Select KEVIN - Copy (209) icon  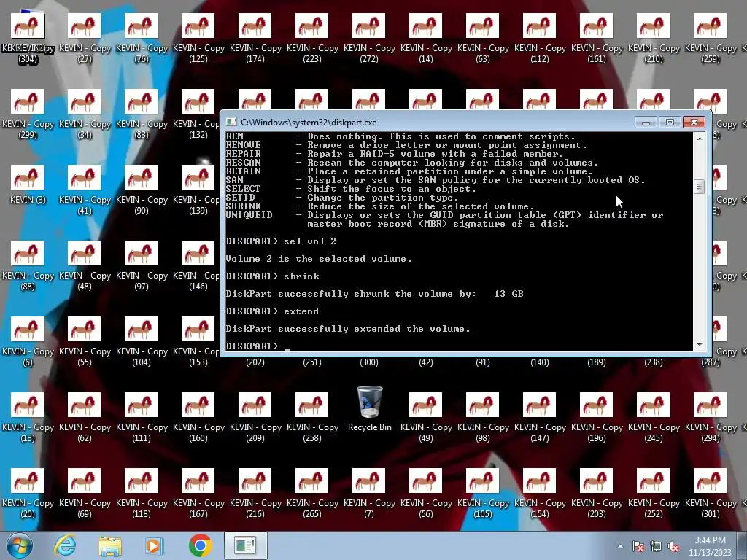click(x=255, y=417)
